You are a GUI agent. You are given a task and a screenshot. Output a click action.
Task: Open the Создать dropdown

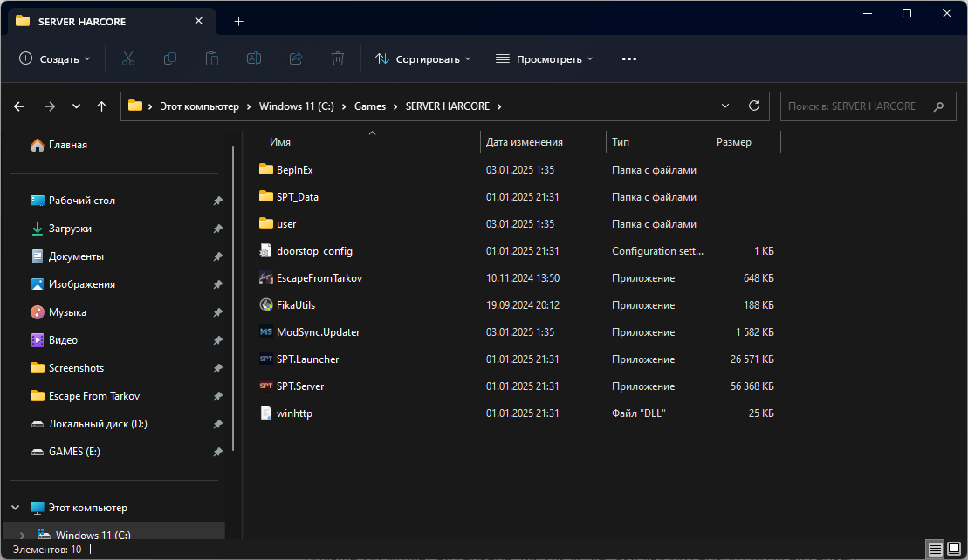[55, 58]
